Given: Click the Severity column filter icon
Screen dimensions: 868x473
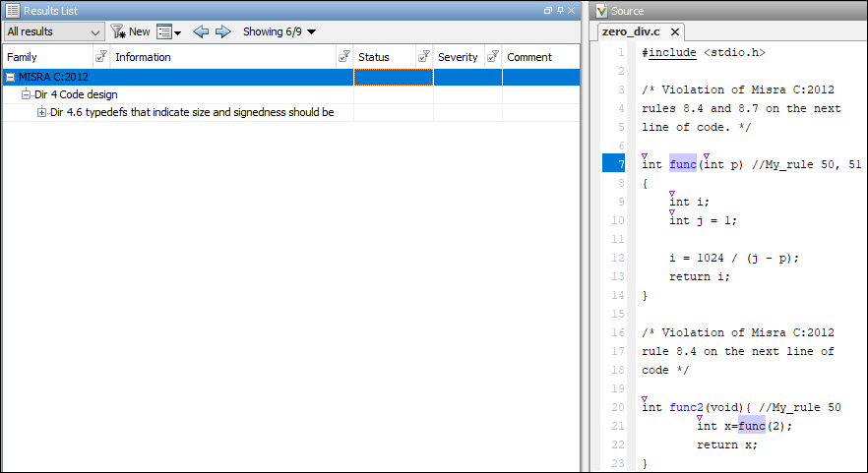Looking at the screenshot, I should (x=492, y=57).
